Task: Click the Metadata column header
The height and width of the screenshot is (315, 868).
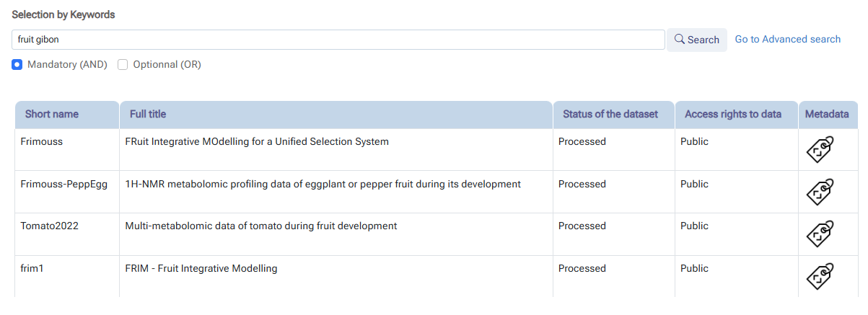Action: (x=827, y=114)
